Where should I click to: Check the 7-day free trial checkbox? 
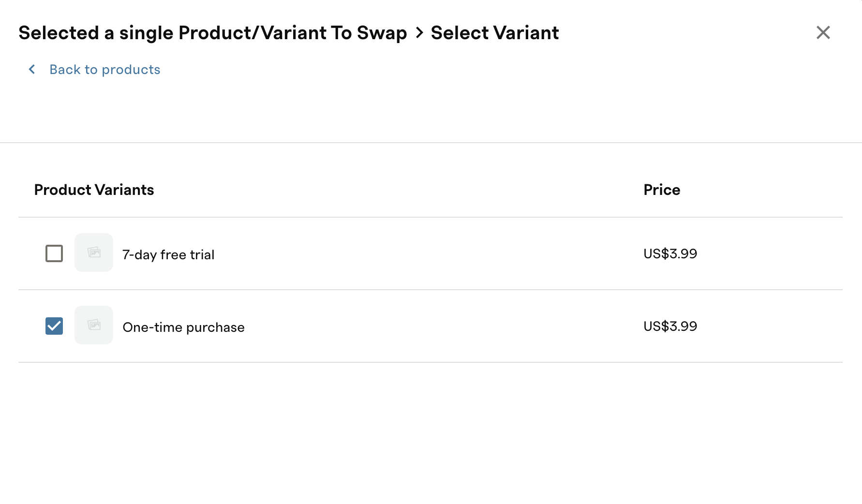pos(54,253)
